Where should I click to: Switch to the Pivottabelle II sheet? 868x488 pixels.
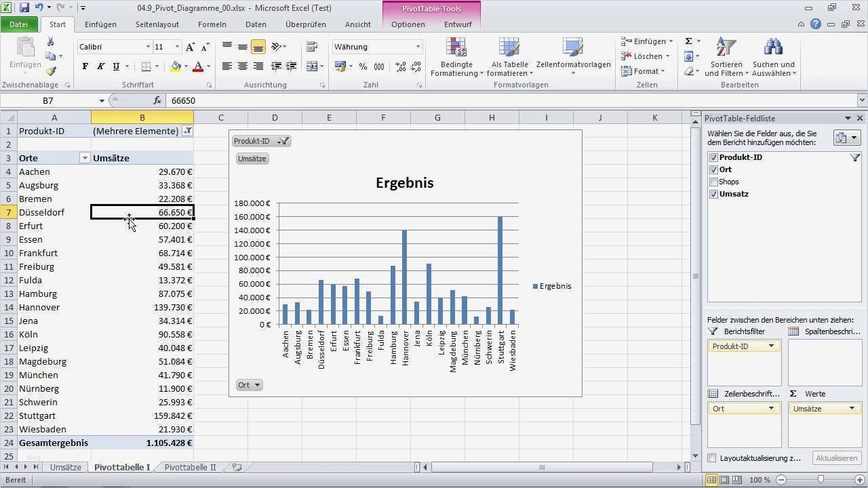pos(190,467)
